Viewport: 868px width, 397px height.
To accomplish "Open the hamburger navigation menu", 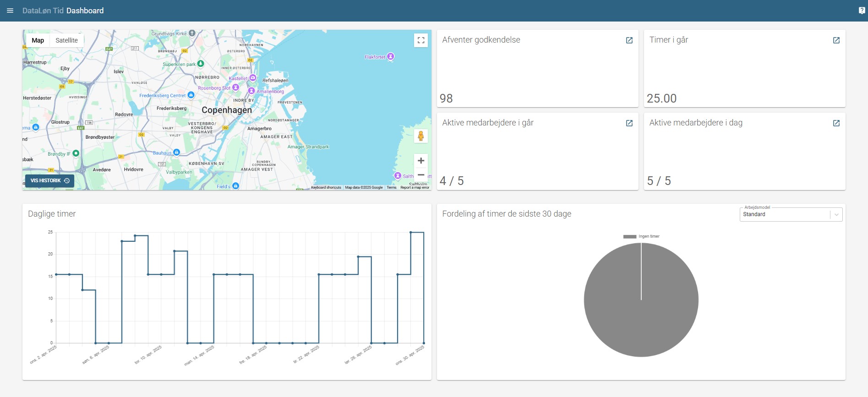I will click(x=10, y=11).
